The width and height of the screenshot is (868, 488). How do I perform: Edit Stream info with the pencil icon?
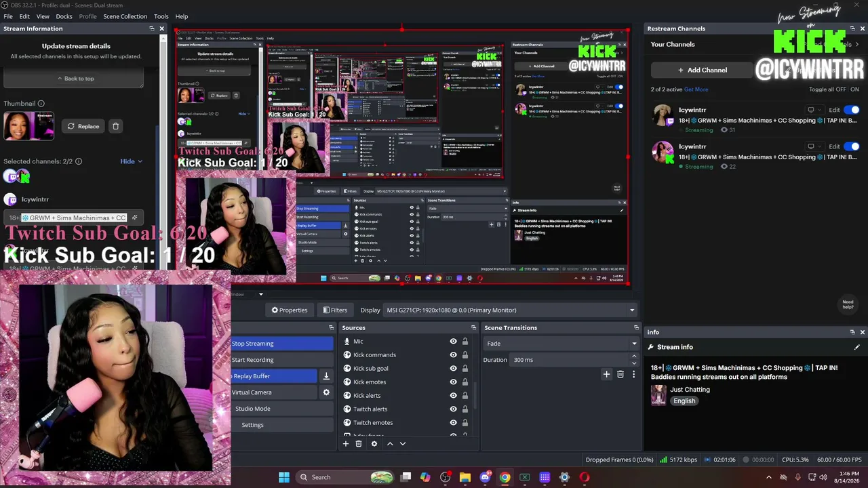pos(856,347)
